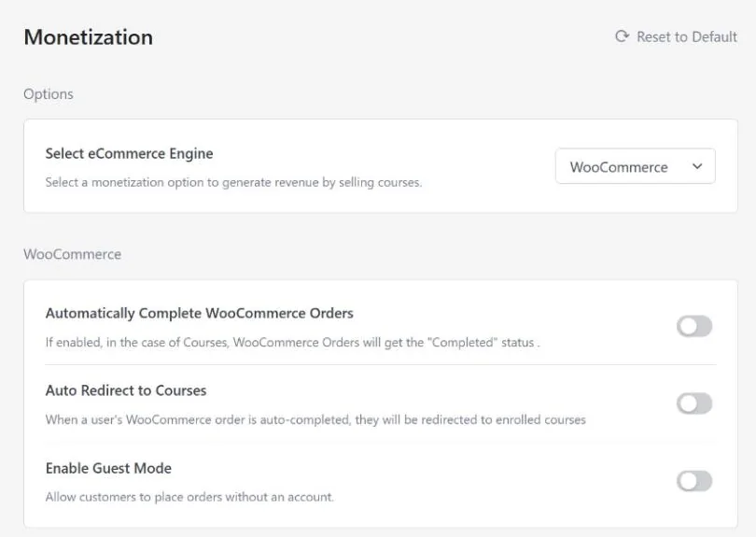Click the Automatically Complete WooCommerce Orders label
The height and width of the screenshot is (537, 756).
coord(200,313)
